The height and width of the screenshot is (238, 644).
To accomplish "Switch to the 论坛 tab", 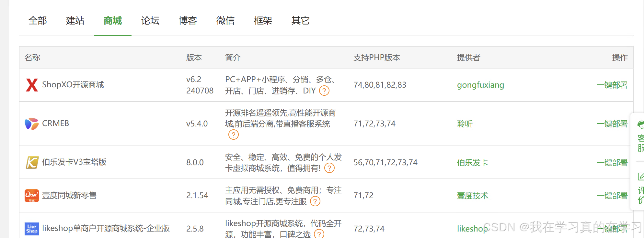I will (150, 21).
